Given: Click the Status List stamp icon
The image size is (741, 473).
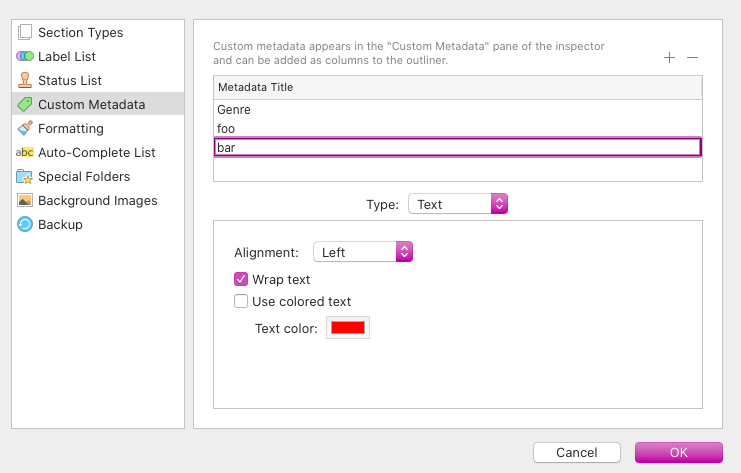Looking at the screenshot, I should pos(25,80).
